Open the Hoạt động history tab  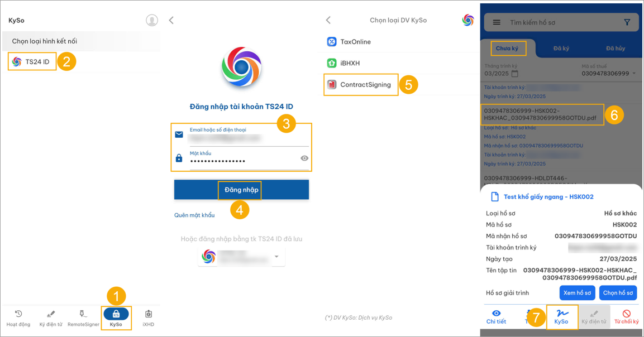point(18,319)
